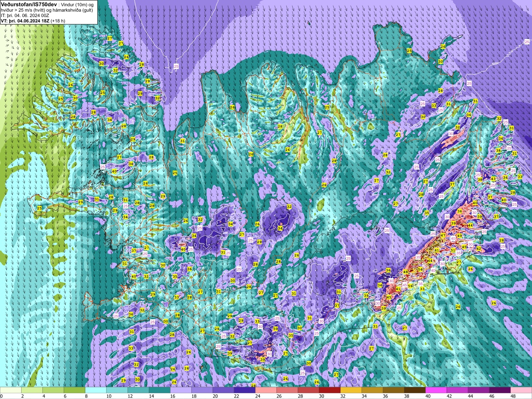Image resolution: width=532 pixels, height=399 pixels.
Task: Click the legend tick label 0
Action: [2, 396]
